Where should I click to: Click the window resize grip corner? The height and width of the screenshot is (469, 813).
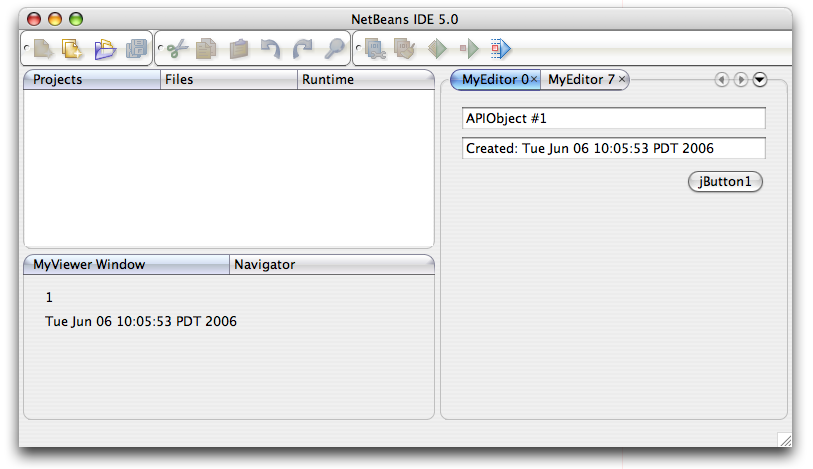pos(784,439)
